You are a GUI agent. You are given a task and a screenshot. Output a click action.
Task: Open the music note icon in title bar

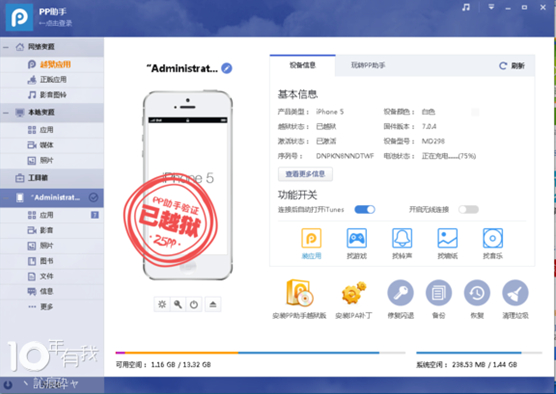(466, 7)
